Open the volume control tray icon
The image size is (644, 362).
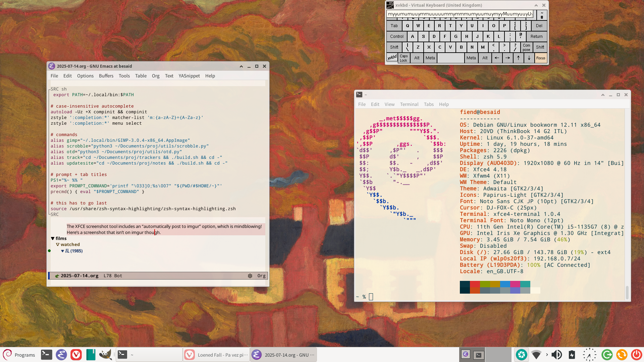(x=557, y=355)
